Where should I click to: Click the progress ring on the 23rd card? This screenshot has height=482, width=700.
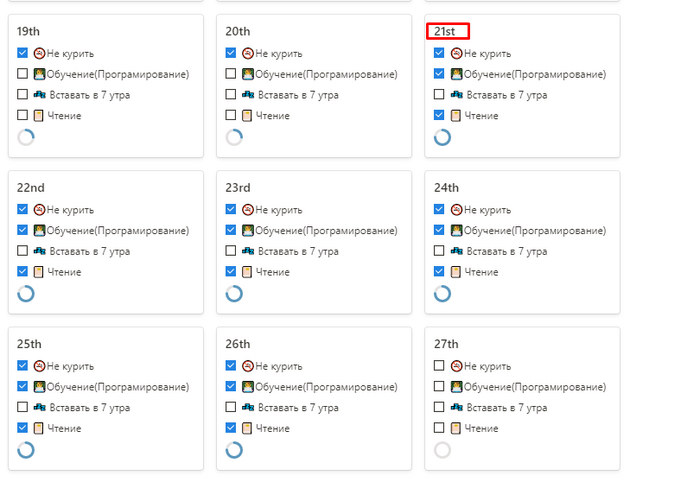point(234,294)
